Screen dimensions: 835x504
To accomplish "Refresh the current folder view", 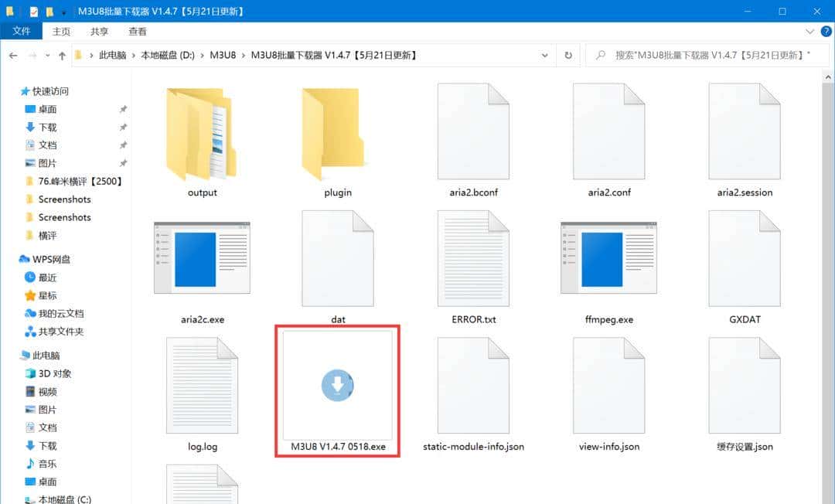I will coord(568,56).
